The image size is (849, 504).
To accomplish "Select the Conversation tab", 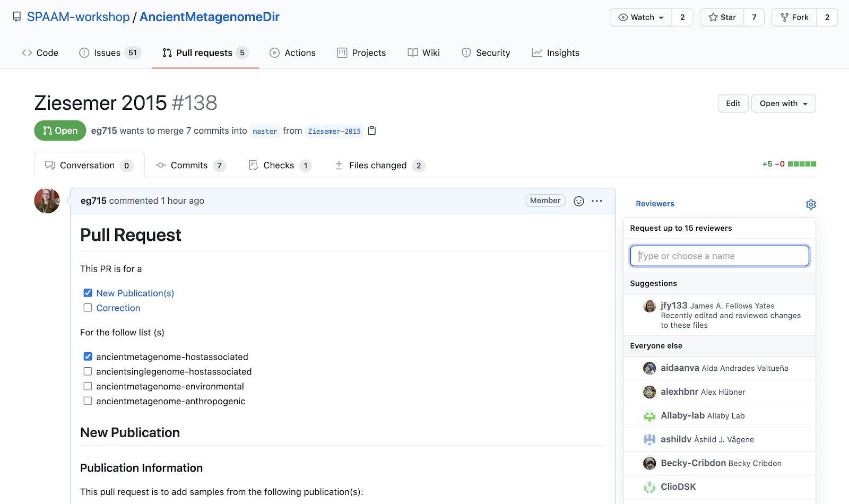I will coord(89,165).
